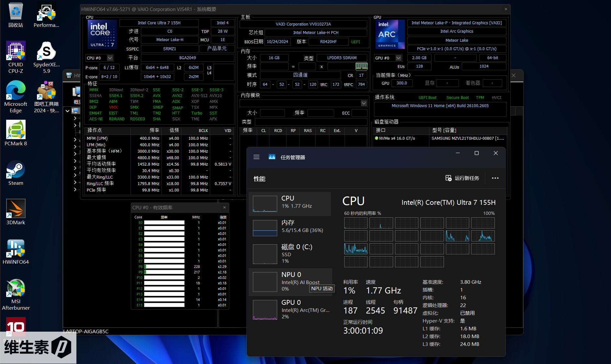Open the GPU #0 selector dropdown
611x364 pixels.
pyautogui.click(x=399, y=58)
